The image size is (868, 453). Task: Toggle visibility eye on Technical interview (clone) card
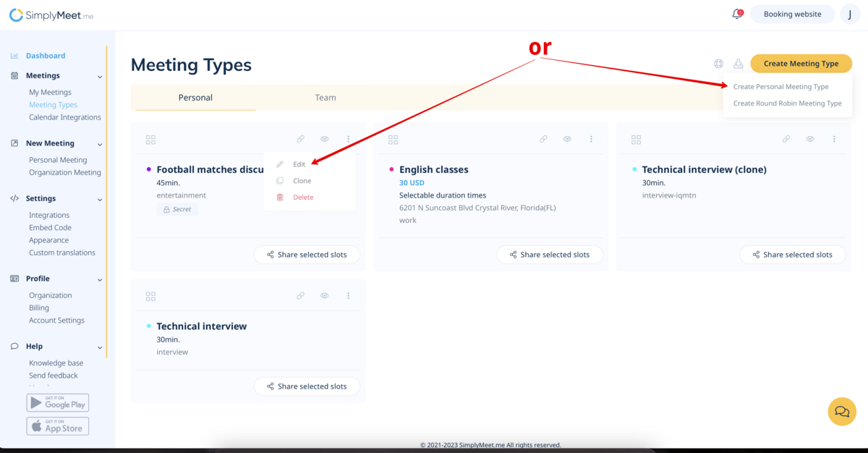tap(810, 139)
